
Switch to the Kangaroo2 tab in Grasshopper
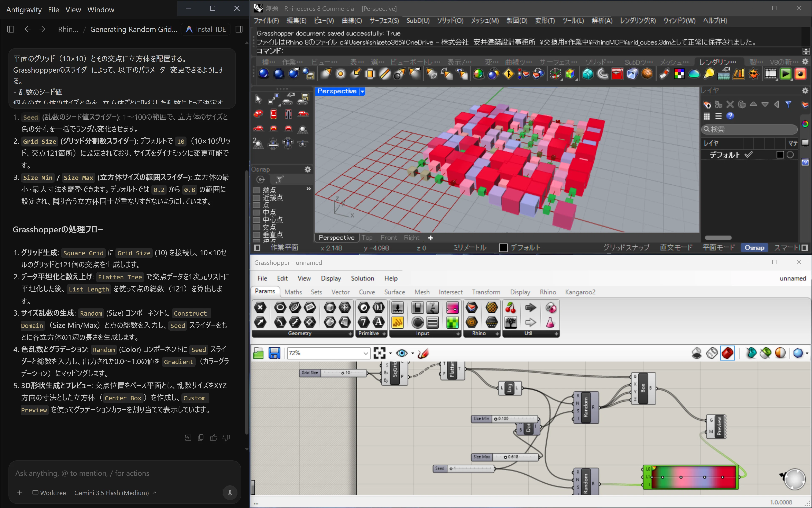pos(580,292)
